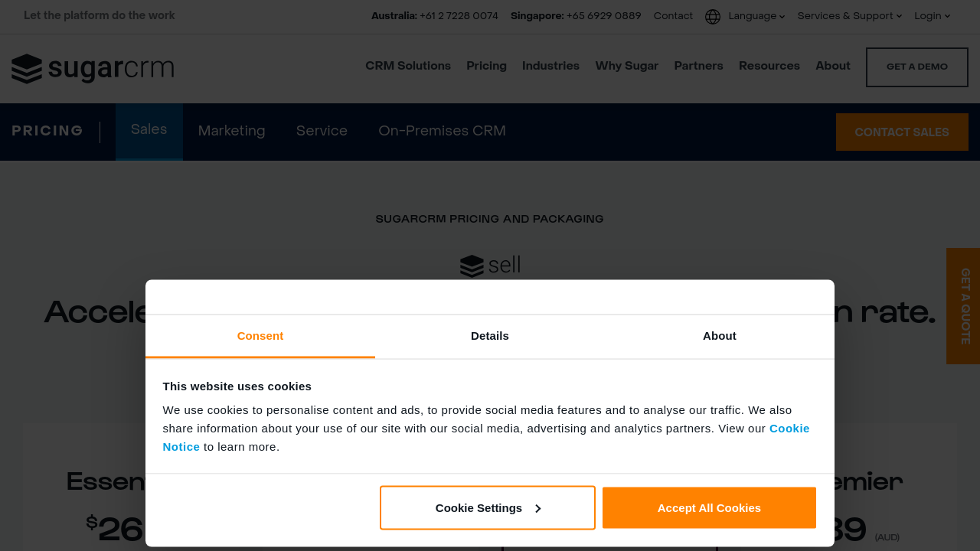Screen dimensions: 980x551
Task: Open the Services & Support dropdown
Action: pyautogui.click(x=849, y=16)
